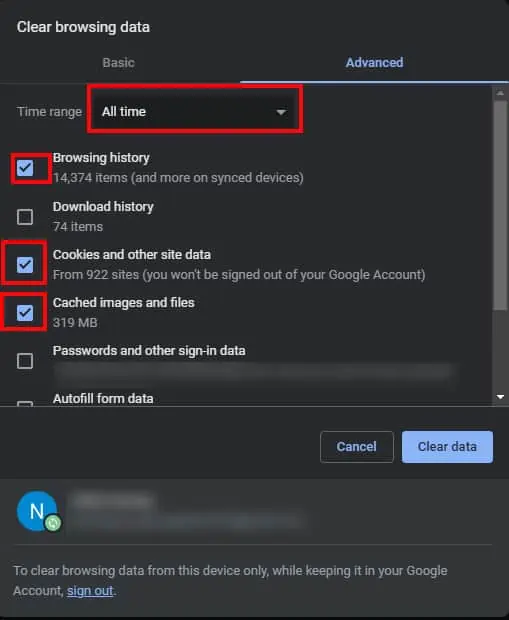
Task: Click the '14,374 items' description text
Action: pyautogui.click(x=178, y=178)
